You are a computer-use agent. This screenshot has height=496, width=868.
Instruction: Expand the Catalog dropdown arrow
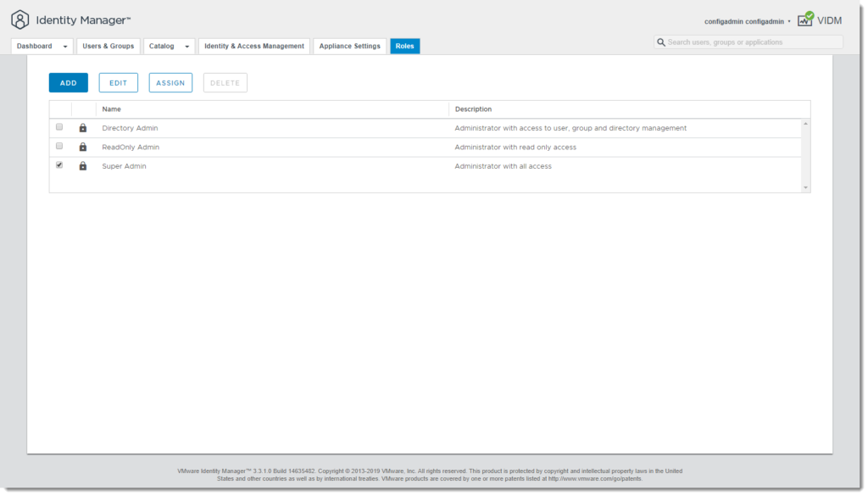(x=187, y=47)
